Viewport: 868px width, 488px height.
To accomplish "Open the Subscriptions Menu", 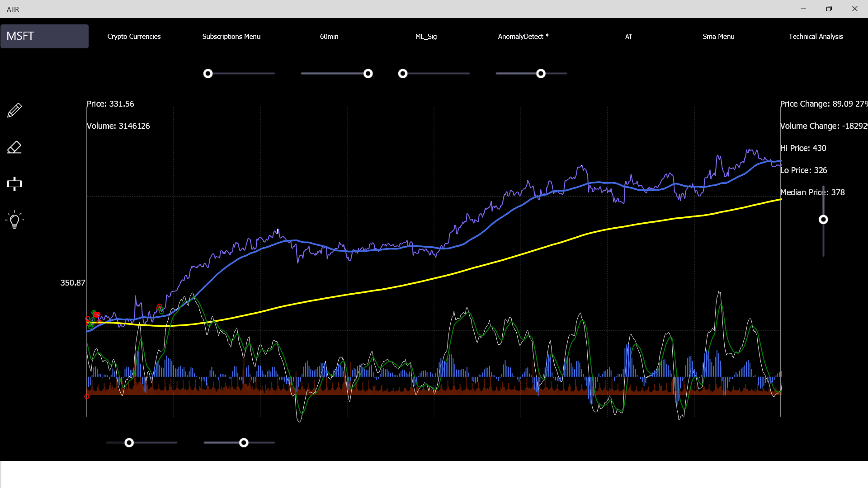I will tap(231, 37).
